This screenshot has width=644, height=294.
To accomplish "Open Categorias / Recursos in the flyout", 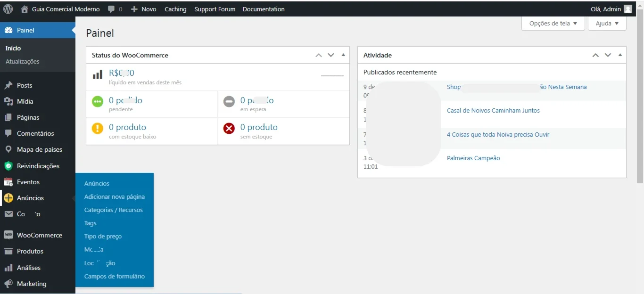I will (114, 210).
